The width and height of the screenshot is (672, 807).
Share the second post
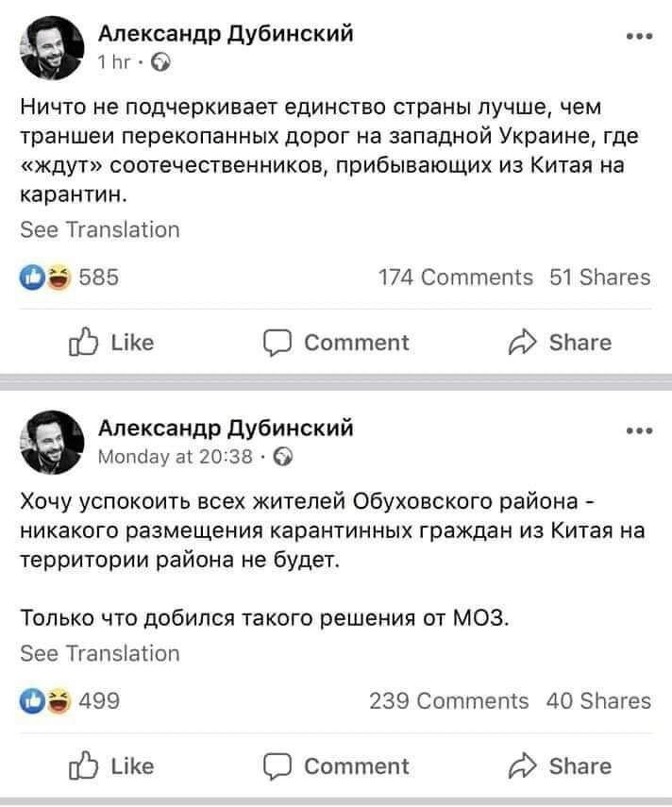[x=563, y=765]
